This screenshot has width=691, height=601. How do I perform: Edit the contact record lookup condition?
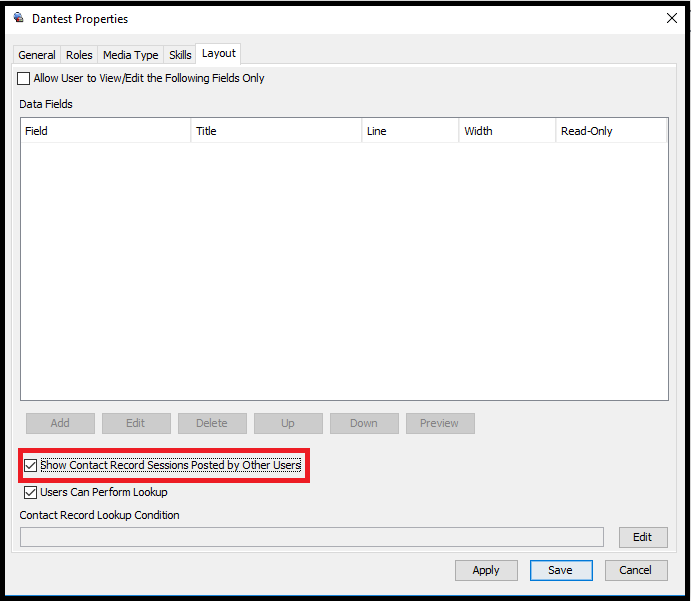pos(643,537)
